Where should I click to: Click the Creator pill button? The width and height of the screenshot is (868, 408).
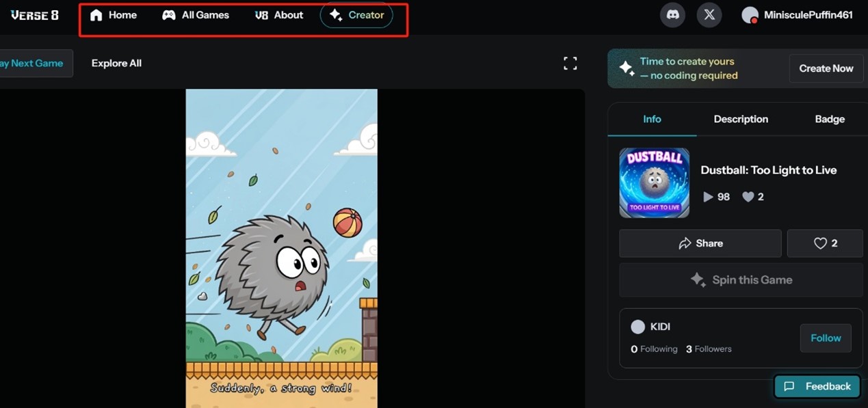(356, 15)
